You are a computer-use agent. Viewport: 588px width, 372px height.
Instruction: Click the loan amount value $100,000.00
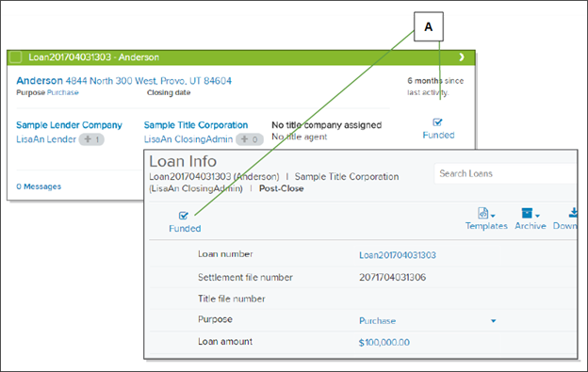pyautogui.click(x=384, y=343)
